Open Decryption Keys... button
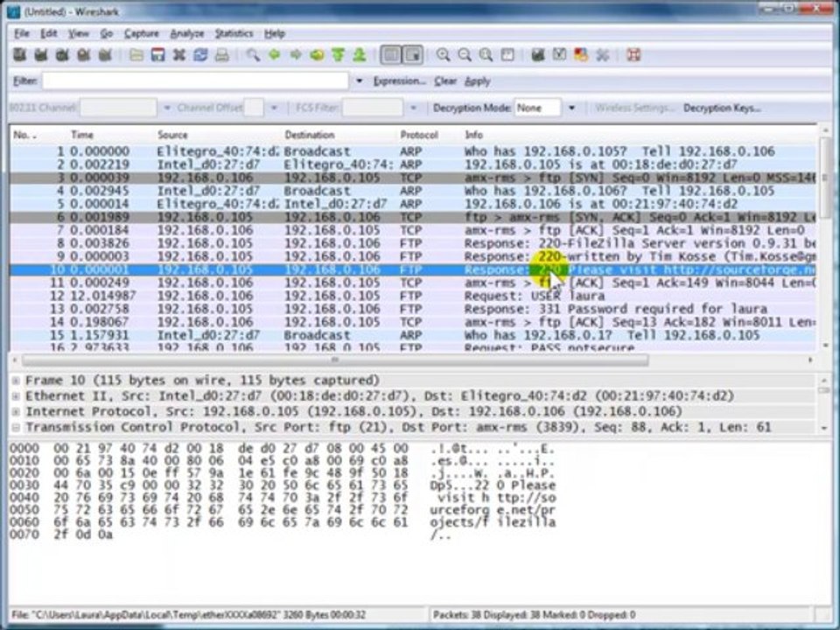This screenshot has height=630, width=840. pos(722,108)
